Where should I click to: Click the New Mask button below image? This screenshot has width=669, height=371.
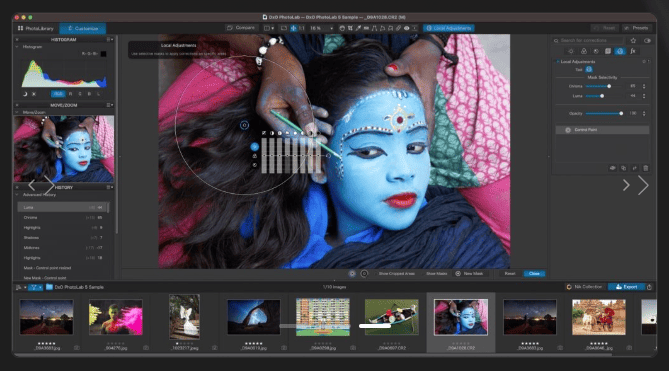tap(469, 274)
